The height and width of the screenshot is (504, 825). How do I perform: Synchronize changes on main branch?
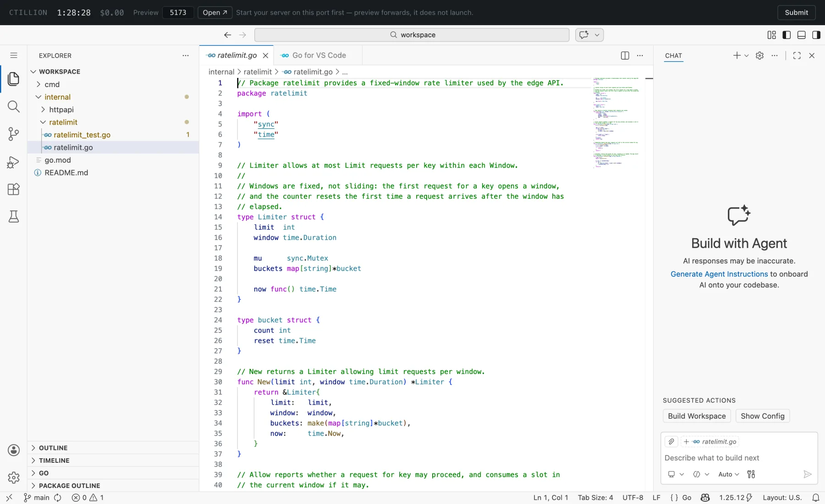58,498
